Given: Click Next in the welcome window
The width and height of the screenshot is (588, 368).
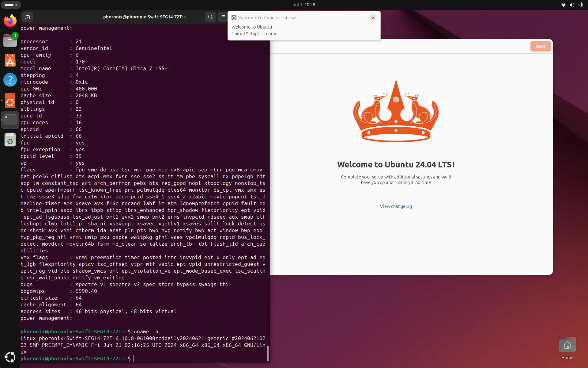Looking at the screenshot, I should tap(541, 46).
